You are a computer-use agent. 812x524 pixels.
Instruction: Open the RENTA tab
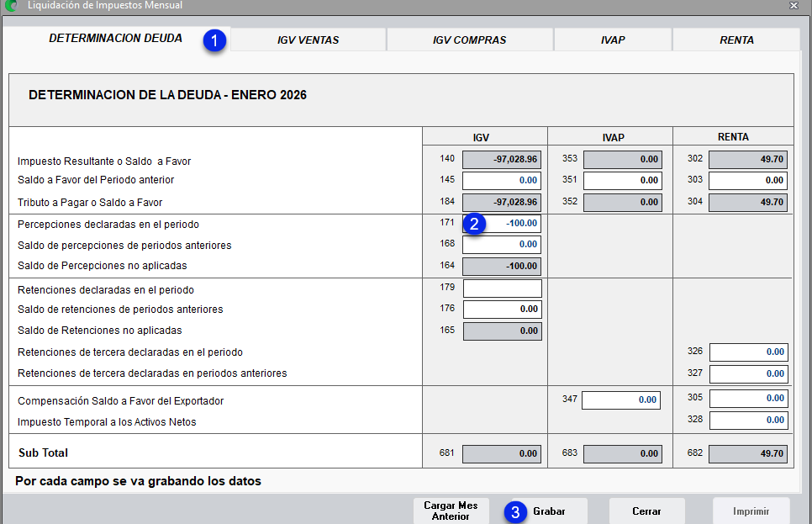coord(736,40)
